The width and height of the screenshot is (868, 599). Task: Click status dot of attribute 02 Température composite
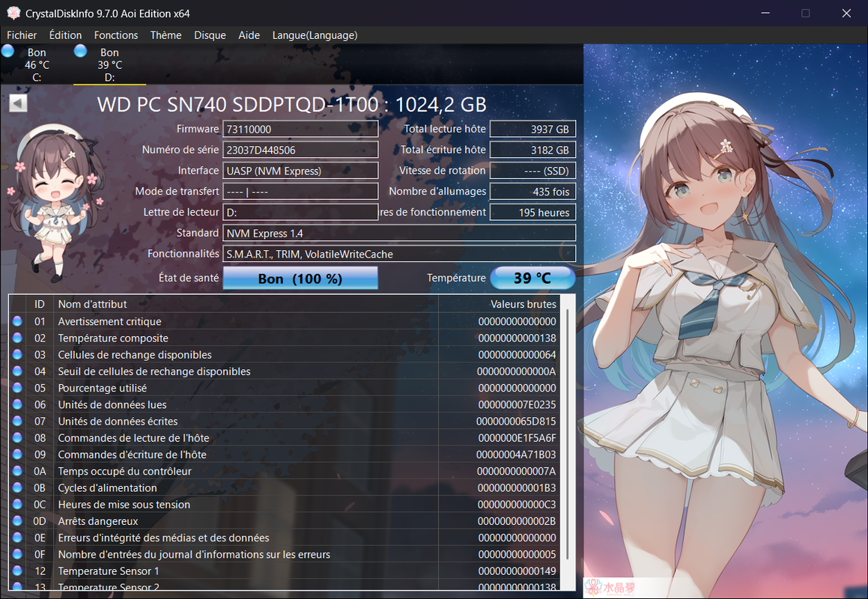point(17,338)
